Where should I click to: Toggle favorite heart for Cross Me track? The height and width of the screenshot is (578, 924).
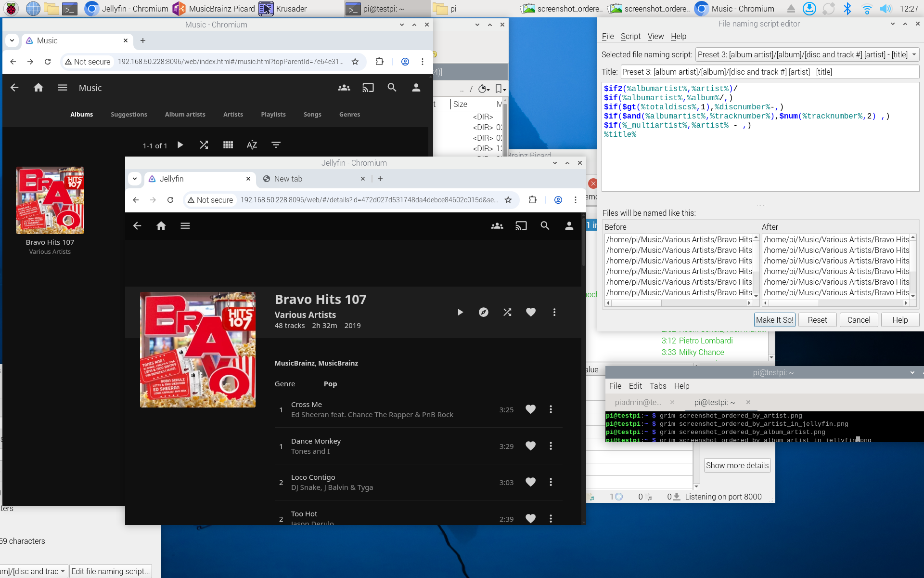(530, 409)
